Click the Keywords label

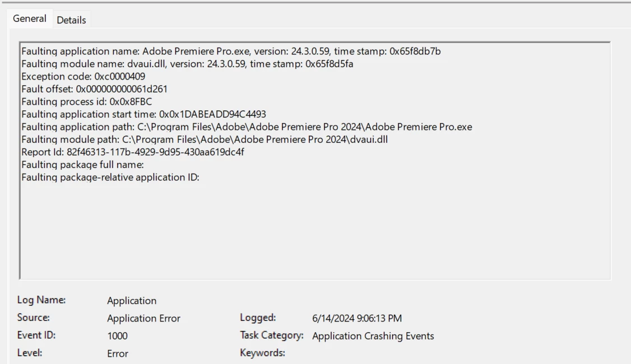pos(262,353)
